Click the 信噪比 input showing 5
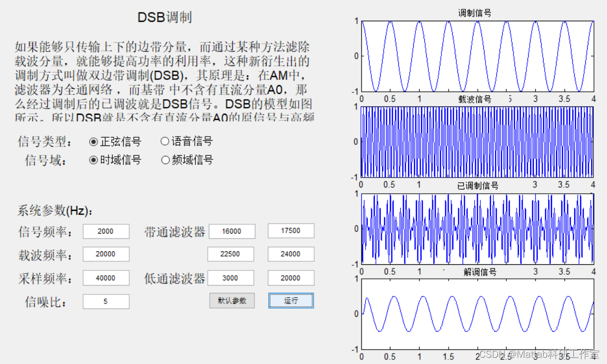Image resolution: width=607 pixels, height=364 pixels. (105, 301)
